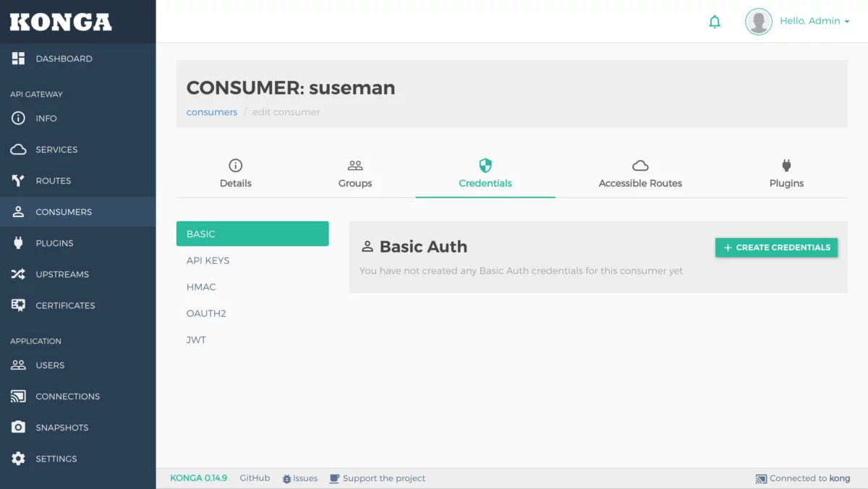Click the person icon beside Basic Auth heading
Viewport: 868px width, 489px height.
click(x=367, y=247)
